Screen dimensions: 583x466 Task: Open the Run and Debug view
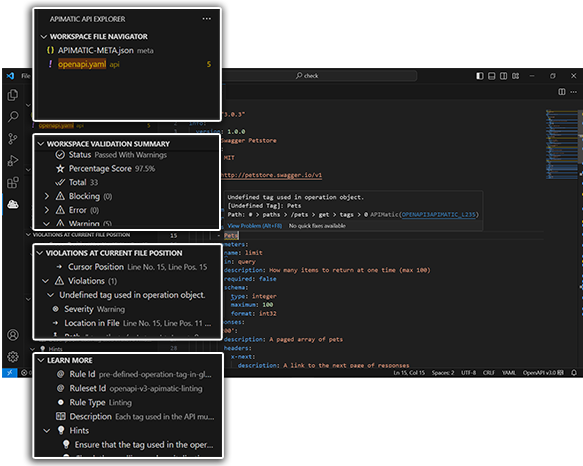13,161
